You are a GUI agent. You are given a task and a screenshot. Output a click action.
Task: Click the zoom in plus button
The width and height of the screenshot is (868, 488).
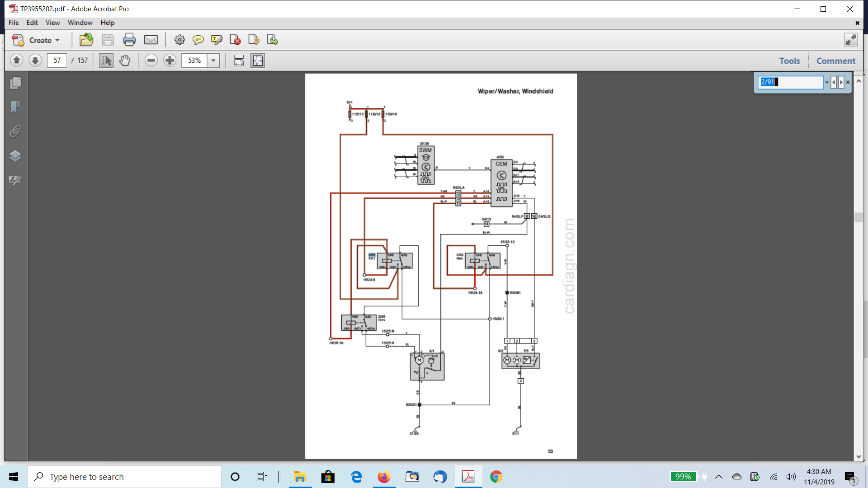click(x=170, y=60)
